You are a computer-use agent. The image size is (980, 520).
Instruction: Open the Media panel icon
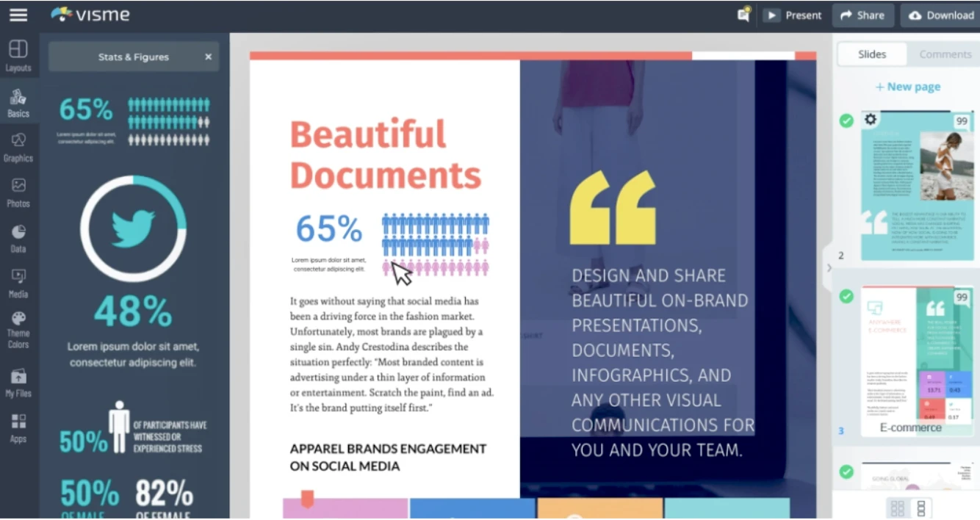pyautogui.click(x=18, y=282)
